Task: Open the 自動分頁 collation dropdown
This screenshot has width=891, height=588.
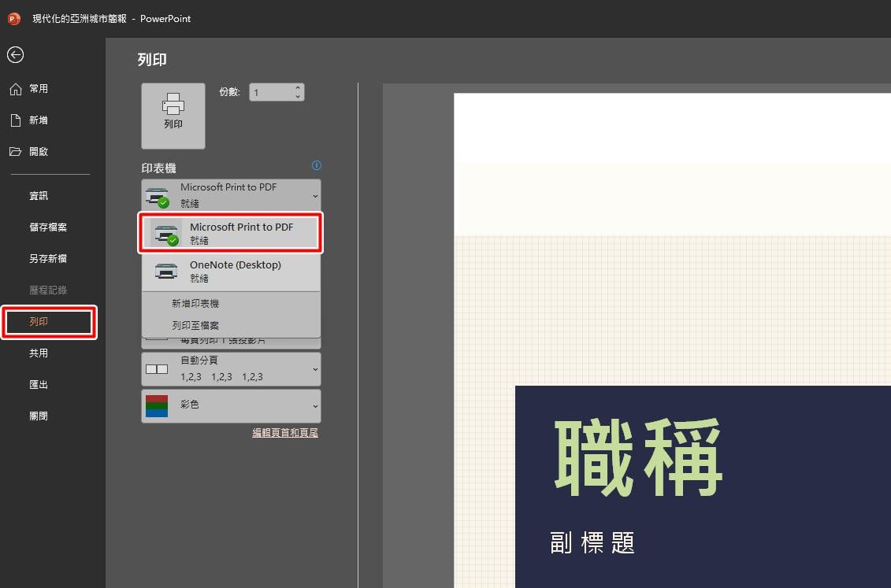Action: click(231, 369)
